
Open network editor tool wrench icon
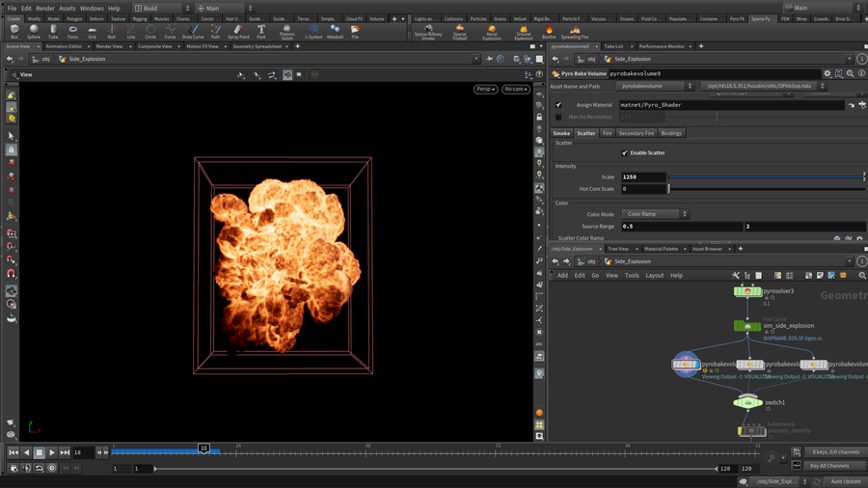tap(735, 275)
